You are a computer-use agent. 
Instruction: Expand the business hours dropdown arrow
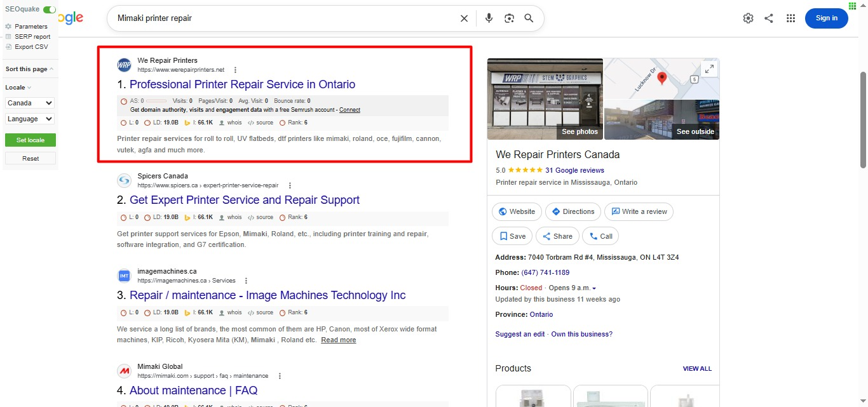594,288
